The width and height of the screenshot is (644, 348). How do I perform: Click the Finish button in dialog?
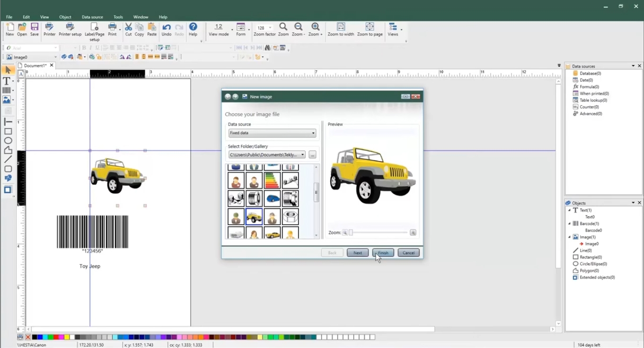tap(383, 253)
